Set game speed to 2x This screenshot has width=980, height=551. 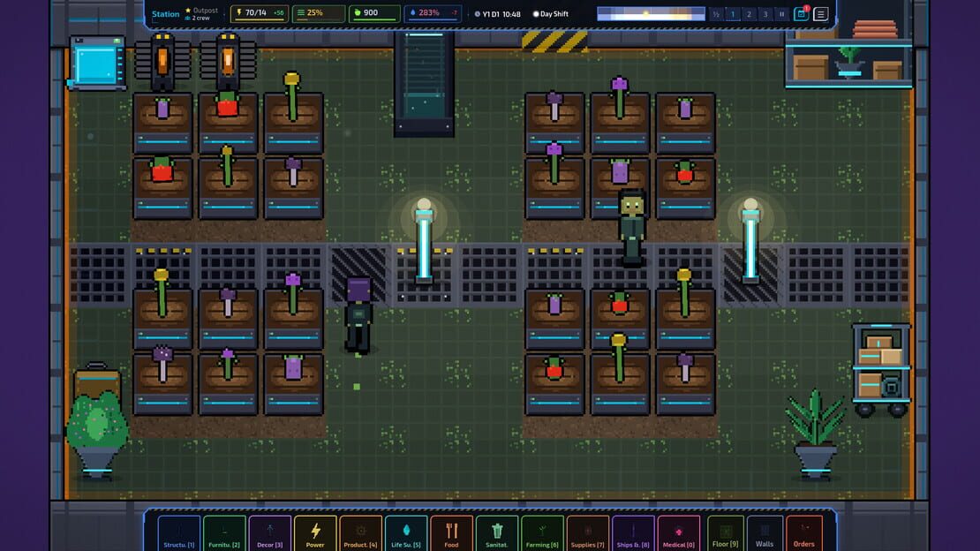coord(749,14)
